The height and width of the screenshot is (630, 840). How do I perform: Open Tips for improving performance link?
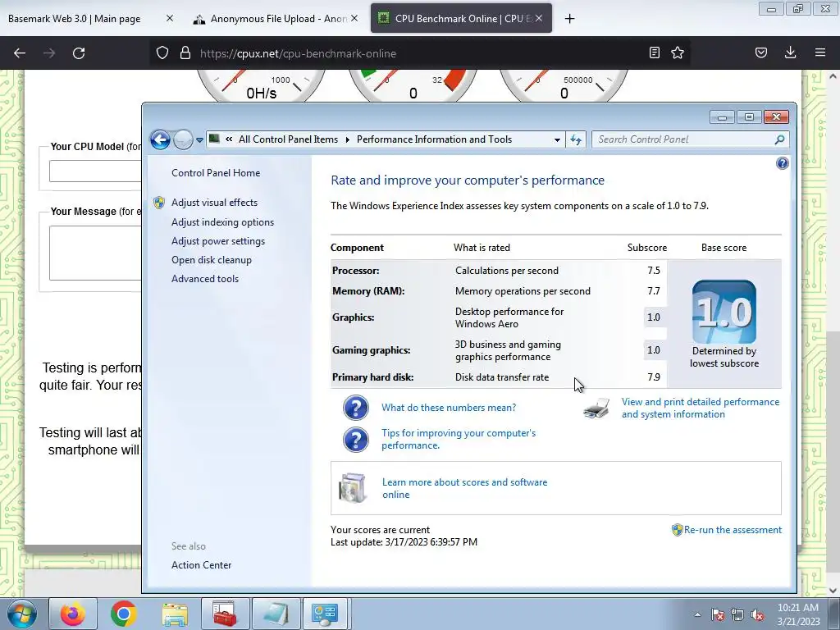click(459, 440)
